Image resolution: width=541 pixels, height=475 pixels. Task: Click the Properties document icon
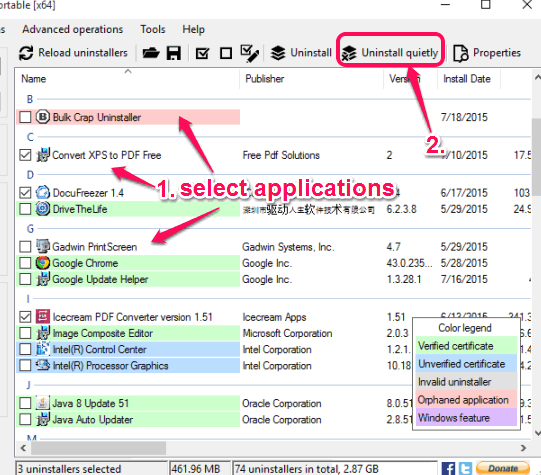[x=461, y=53]
